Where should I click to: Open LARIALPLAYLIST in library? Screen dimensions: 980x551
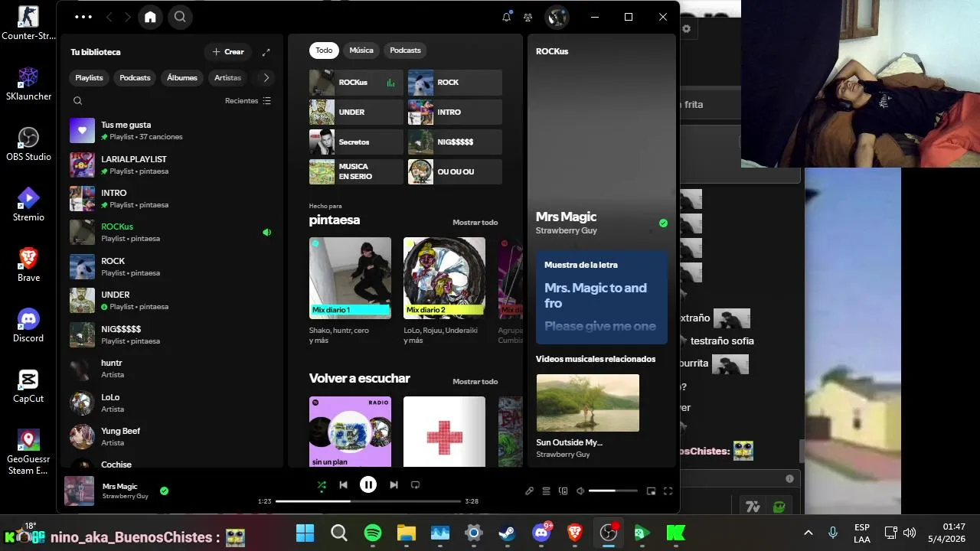(x=170, y=165)
